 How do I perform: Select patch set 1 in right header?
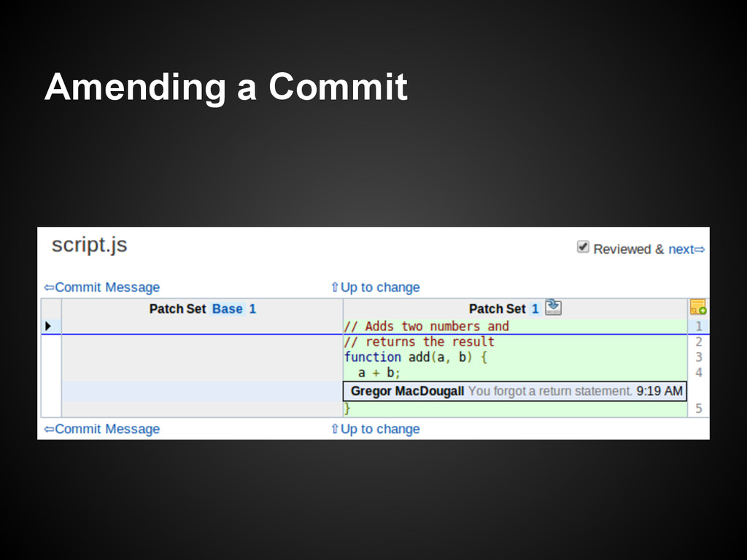pos(535,309)
